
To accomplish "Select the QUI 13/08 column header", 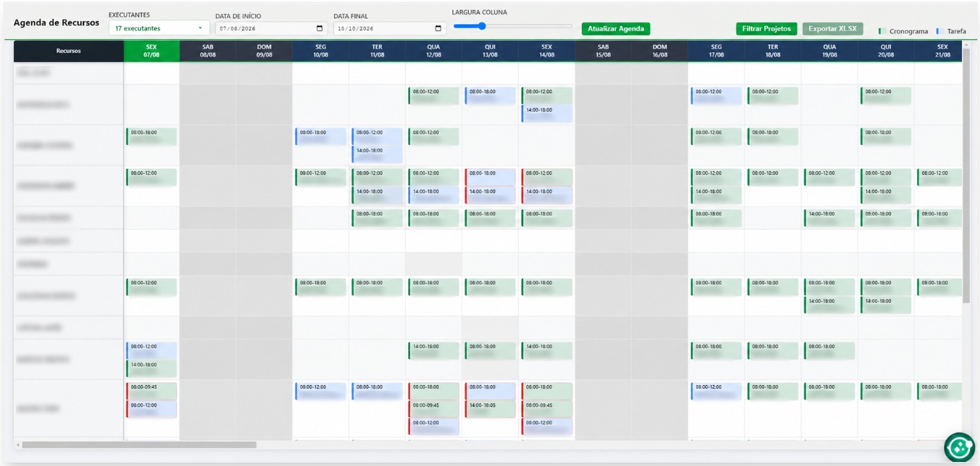I will coord(490,51).
